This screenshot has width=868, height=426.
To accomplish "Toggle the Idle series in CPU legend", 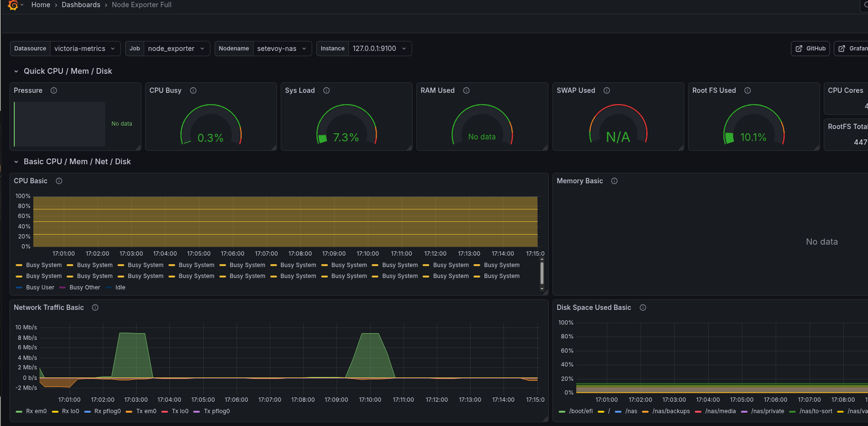I will [120, 287].
